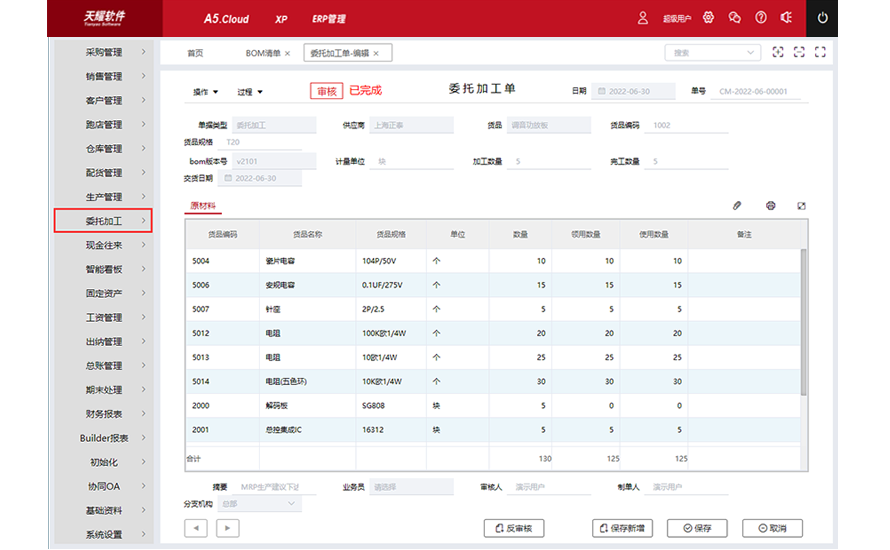Click the pencil edit icon above table

(737, 205)
